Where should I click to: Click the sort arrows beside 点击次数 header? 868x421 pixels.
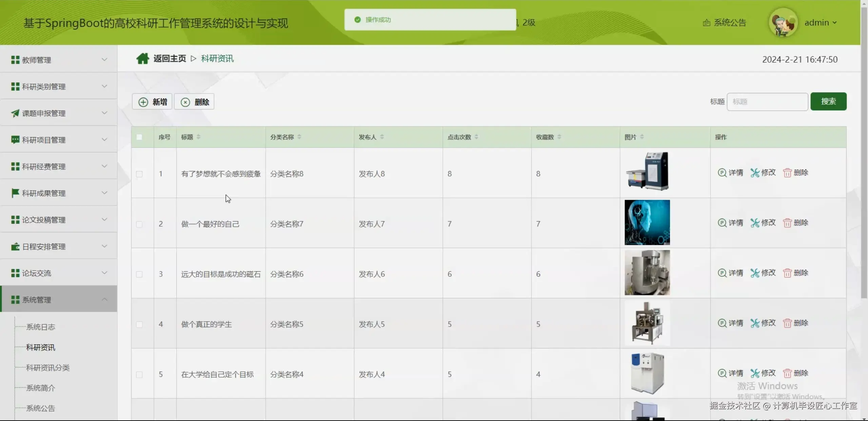click(476, 137)
